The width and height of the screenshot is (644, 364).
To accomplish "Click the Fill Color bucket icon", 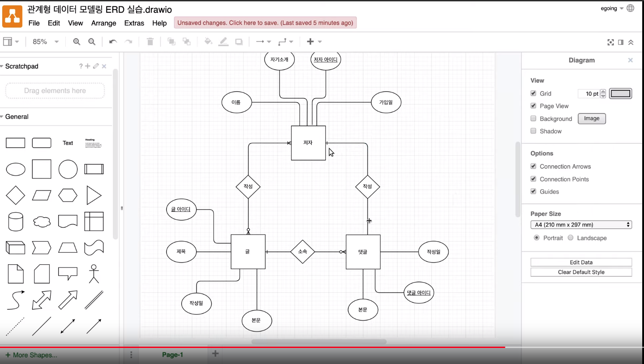I will pyautogui.click(x=208, y=41).
